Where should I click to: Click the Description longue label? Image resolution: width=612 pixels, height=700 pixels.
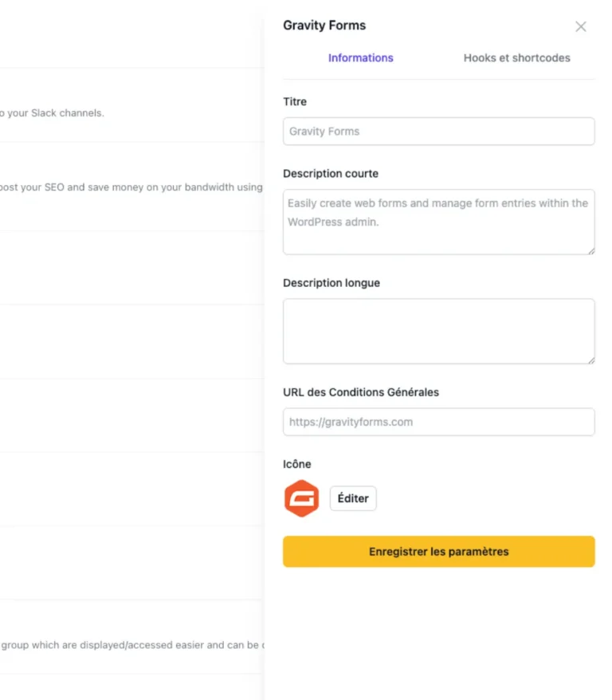(331, 283)
